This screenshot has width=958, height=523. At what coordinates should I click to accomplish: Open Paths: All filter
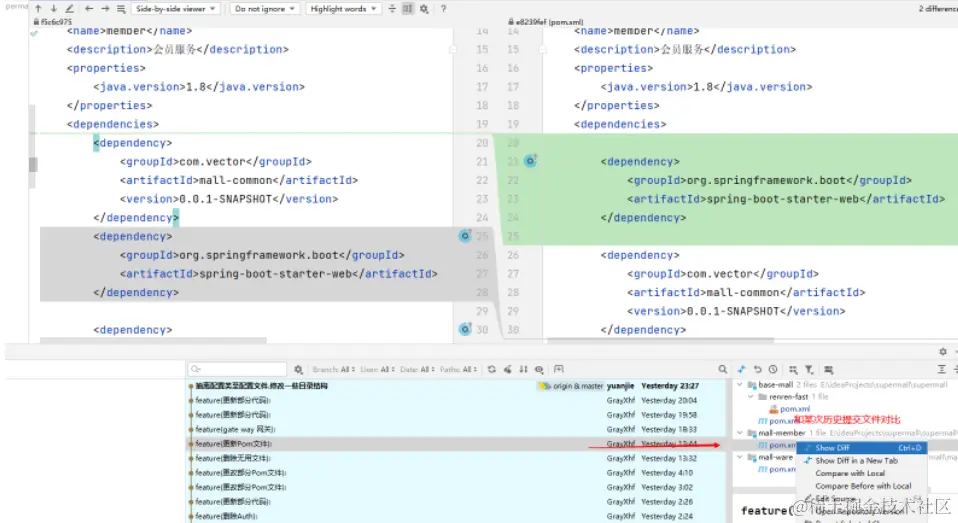pyautogui.click(x=458, y=370)
